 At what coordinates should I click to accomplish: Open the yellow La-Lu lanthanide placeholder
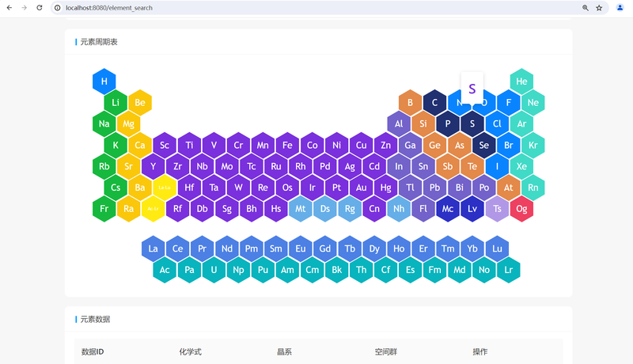165,188
